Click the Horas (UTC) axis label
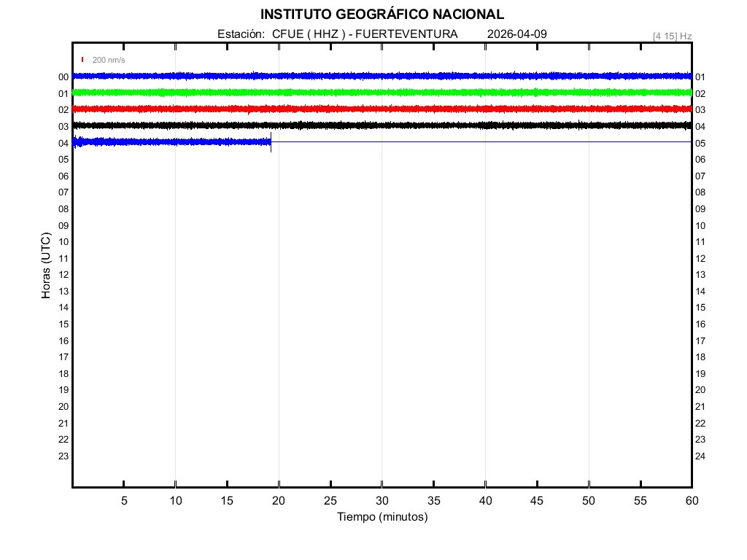The width and height of the screenshot is (747, 560). coord(46,266)
